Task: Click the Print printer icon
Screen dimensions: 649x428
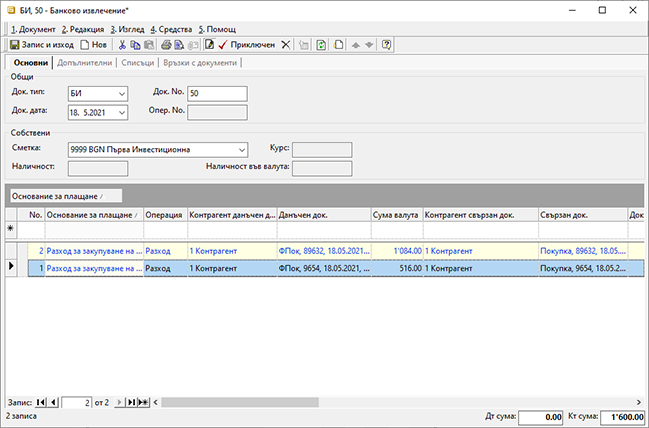Action: 166,45
